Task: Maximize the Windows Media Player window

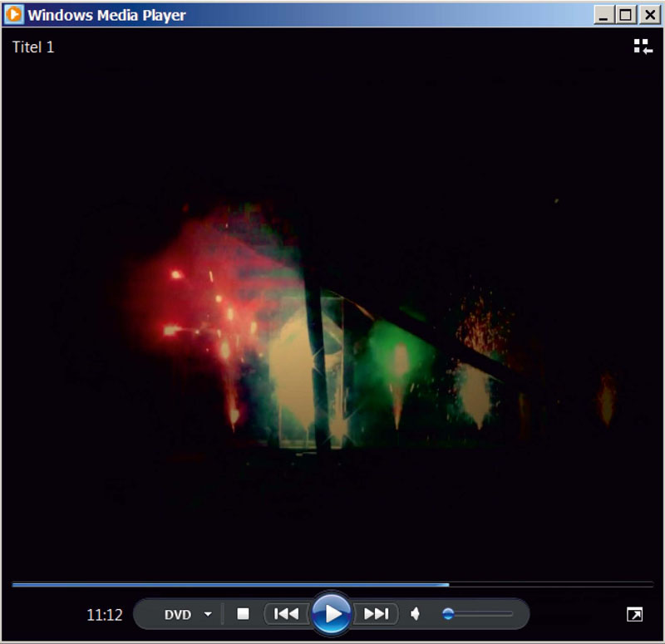Action: pyautogui.click(x=626, y=15)
